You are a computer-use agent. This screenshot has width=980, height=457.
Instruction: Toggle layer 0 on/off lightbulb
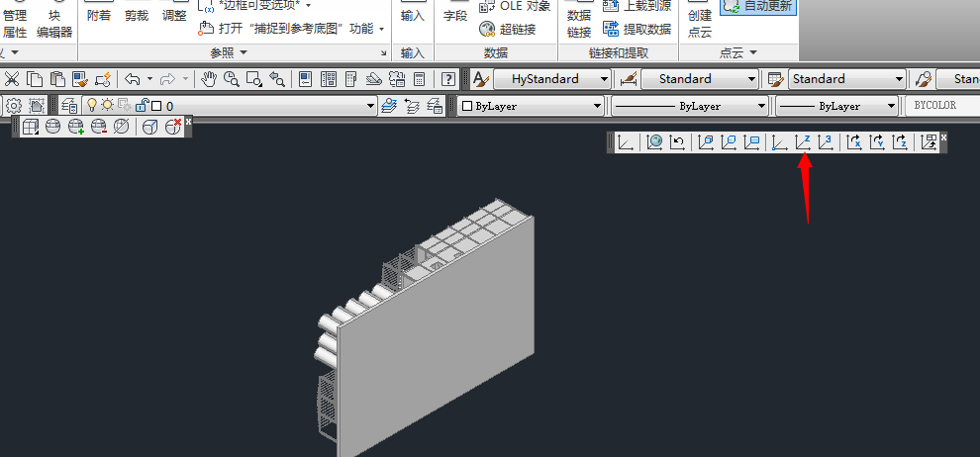click(92, 106)
